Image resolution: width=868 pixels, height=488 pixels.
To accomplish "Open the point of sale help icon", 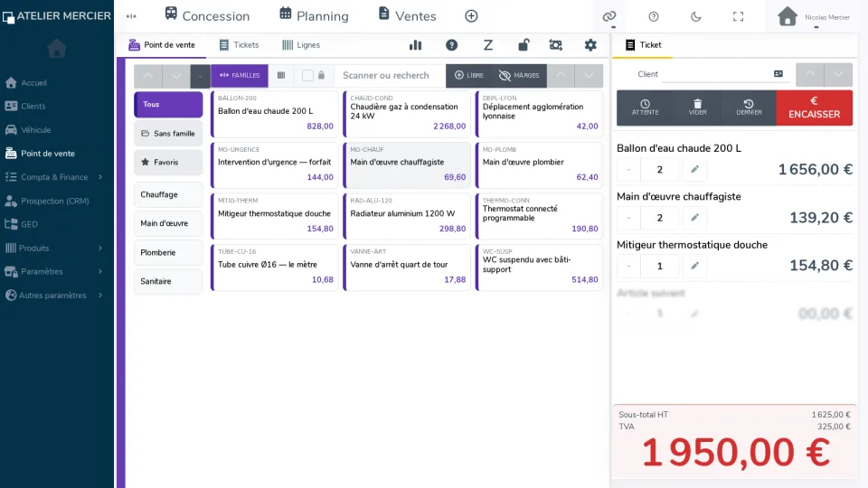I will (452, 45).
